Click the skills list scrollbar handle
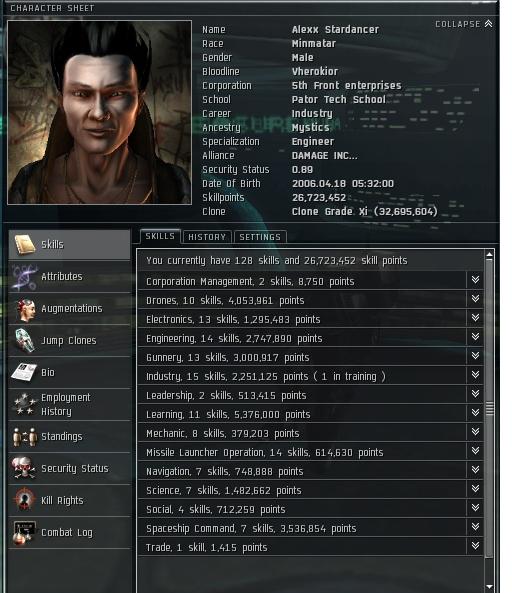Image resolution: width=512 pixels, height=593 pixels. click(490, 408)
